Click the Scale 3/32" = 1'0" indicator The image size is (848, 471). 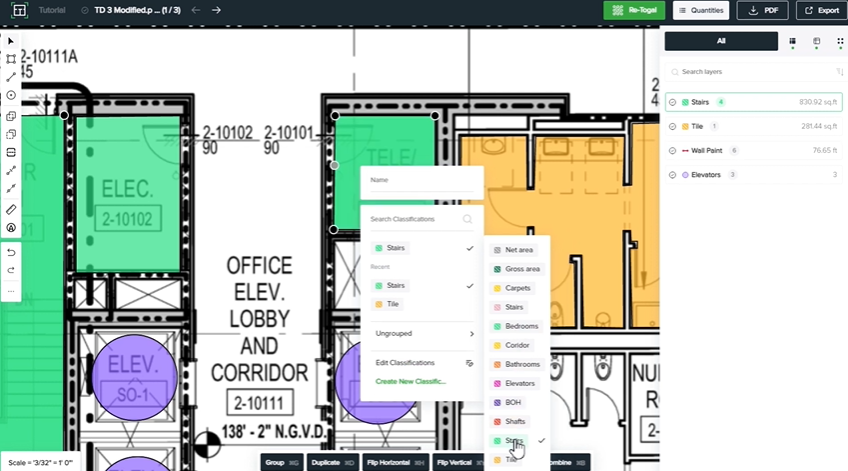click(x=41, y=462)
